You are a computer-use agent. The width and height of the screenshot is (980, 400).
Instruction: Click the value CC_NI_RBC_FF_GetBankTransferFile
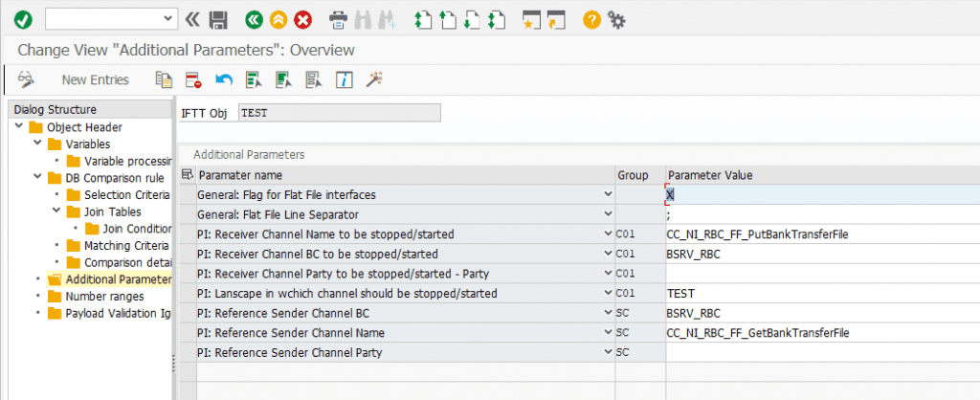click(x=758, y=332)
